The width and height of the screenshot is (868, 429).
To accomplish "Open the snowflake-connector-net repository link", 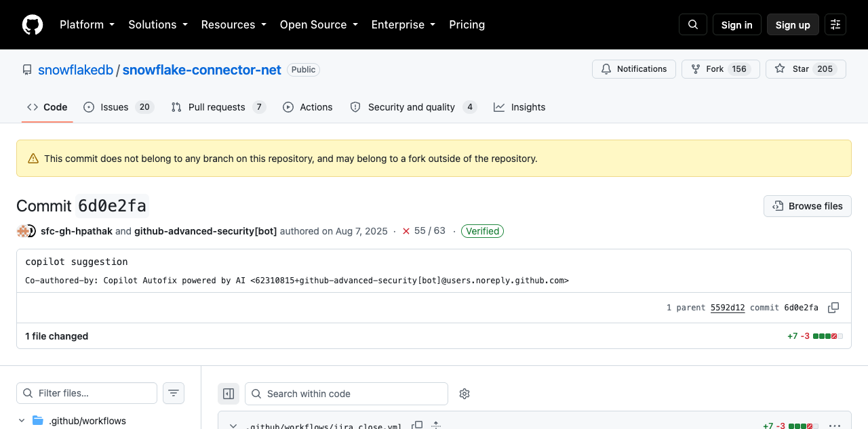I will point(202,70).
